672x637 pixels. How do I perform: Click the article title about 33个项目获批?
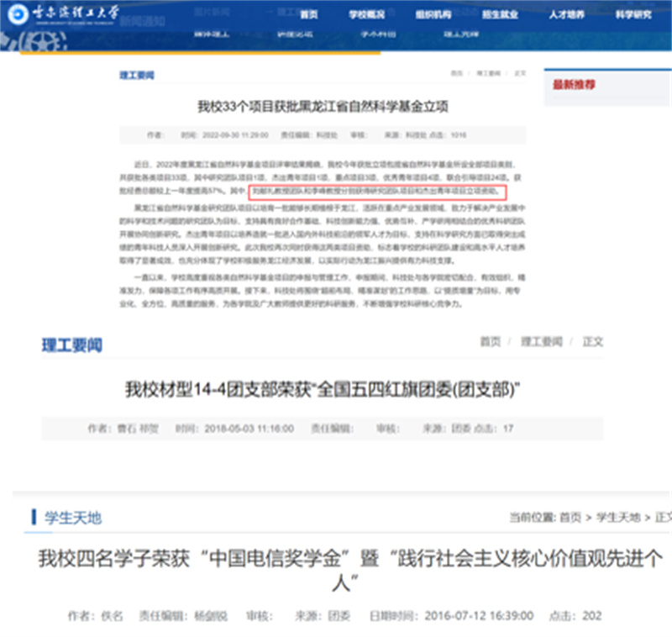323,107
